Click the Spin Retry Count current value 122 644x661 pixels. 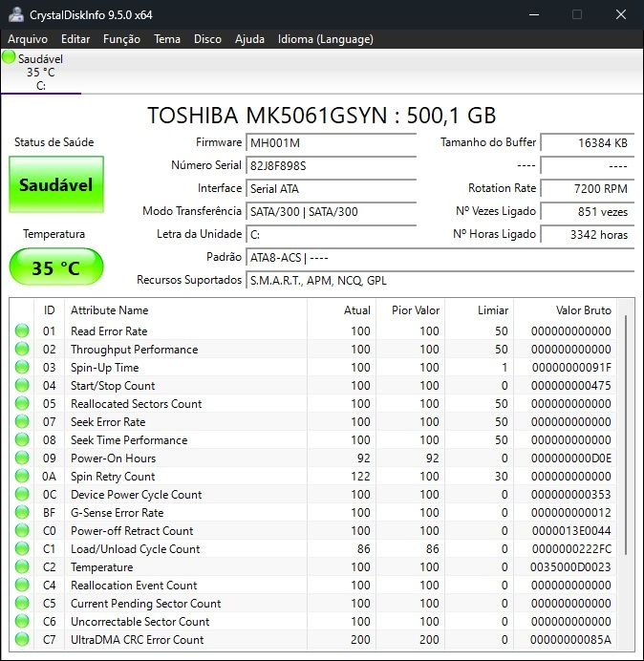360,477
